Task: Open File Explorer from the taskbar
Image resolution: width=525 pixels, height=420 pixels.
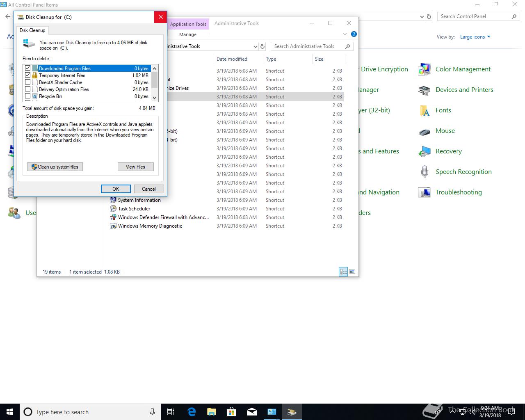Action: 212,412
